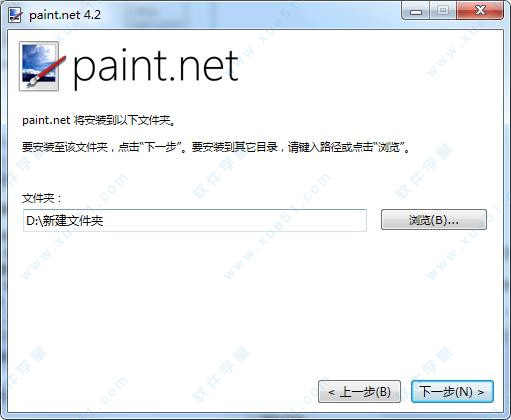This screenshot has height=420, width=511.
Task: Click the paint.net icon in the title bar
Action: (x=15, y=15)
